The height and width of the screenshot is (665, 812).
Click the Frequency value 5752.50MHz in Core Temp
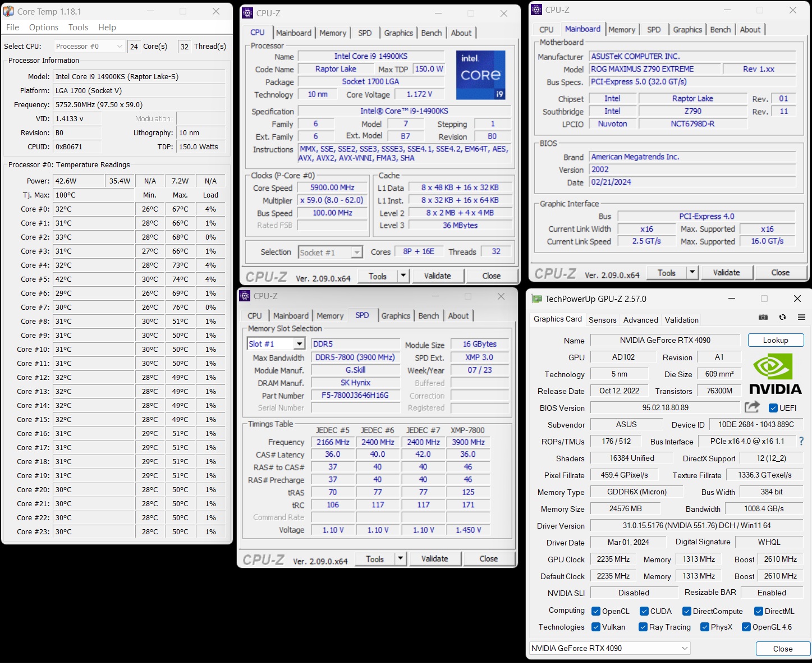coord(139,104)
